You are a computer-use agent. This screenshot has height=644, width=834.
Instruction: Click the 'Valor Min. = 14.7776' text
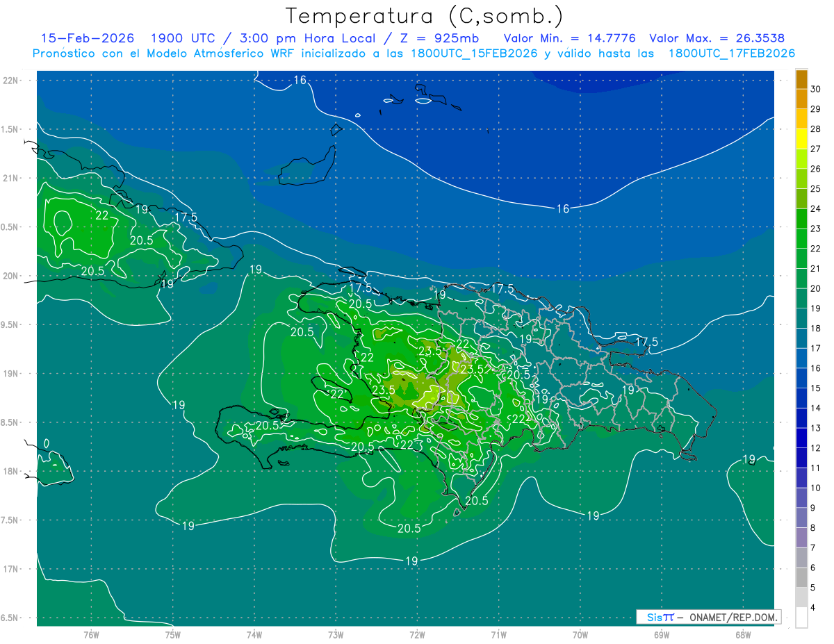point(569,38)
